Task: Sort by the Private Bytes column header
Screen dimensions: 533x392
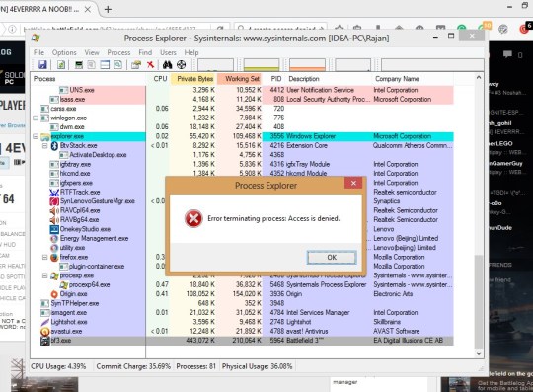Action: pyautogui.click(x=194, y=79)
